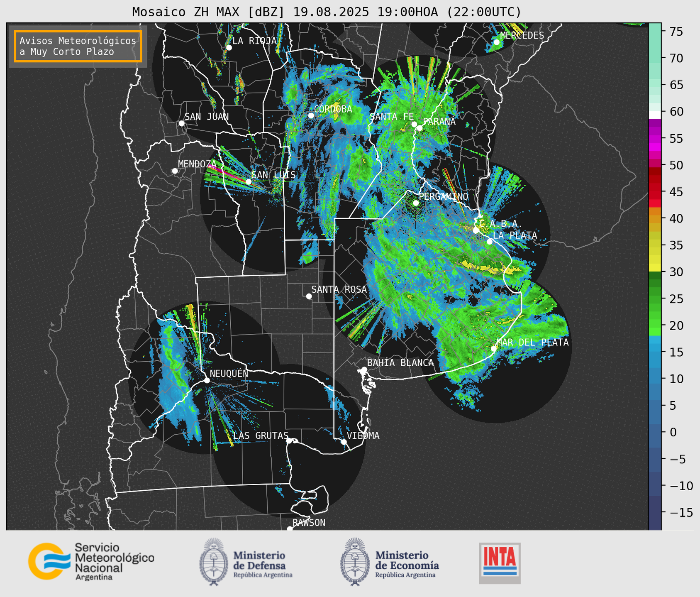
Task: Click the NEUQUÉN city marker dot
Action: pyautogui.click(x=207, y=380)
